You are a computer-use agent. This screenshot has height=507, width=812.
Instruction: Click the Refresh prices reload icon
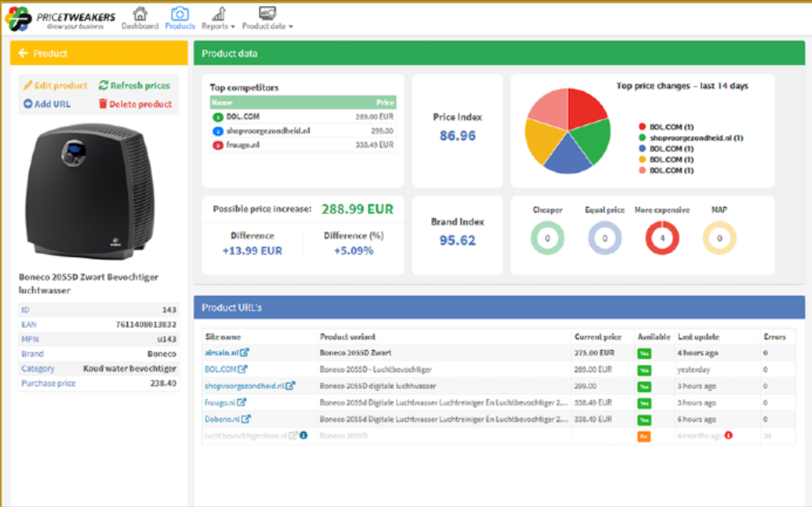104,85
